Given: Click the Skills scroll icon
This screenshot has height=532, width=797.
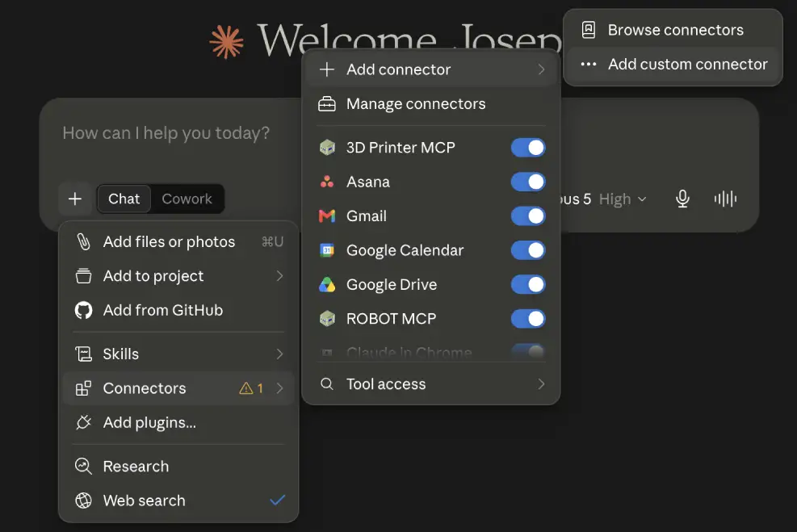Looking at the screenshot, I should tap(83, 354).
